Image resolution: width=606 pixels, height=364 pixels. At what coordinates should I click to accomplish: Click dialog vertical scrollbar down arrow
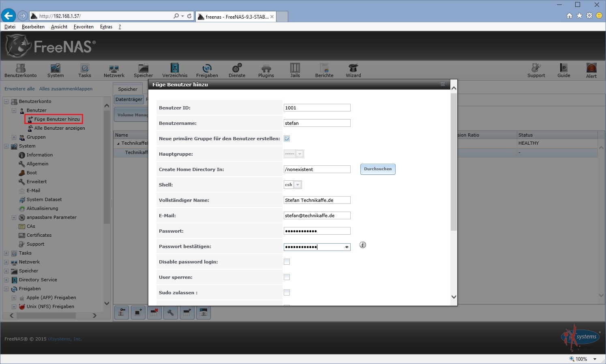pyautogui.click(x=454, y=297)
